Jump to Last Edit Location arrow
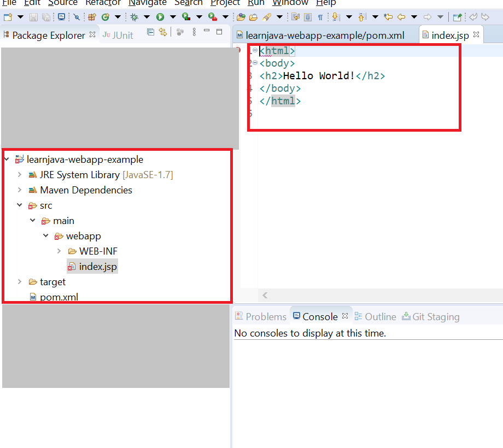The height and width of the screenshot is (448, 503). tap(388, 17)
